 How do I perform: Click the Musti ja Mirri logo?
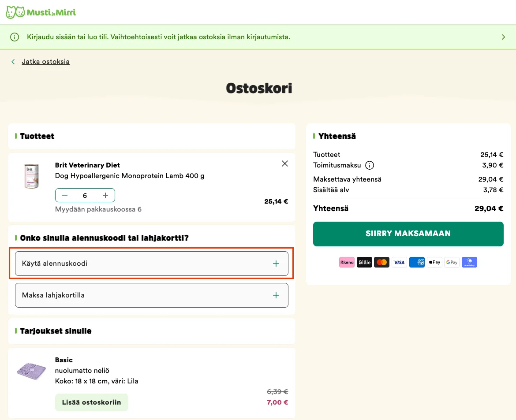point(41,12)
